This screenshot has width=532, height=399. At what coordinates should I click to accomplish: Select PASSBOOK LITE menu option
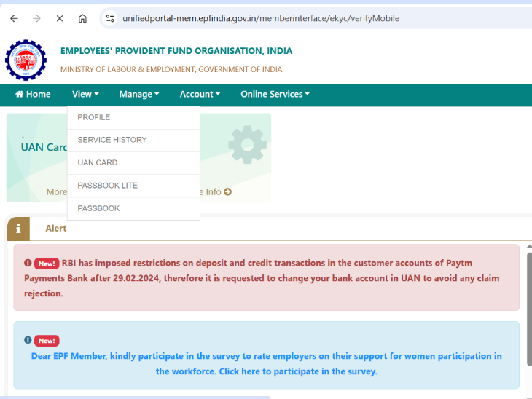(107, 186)
